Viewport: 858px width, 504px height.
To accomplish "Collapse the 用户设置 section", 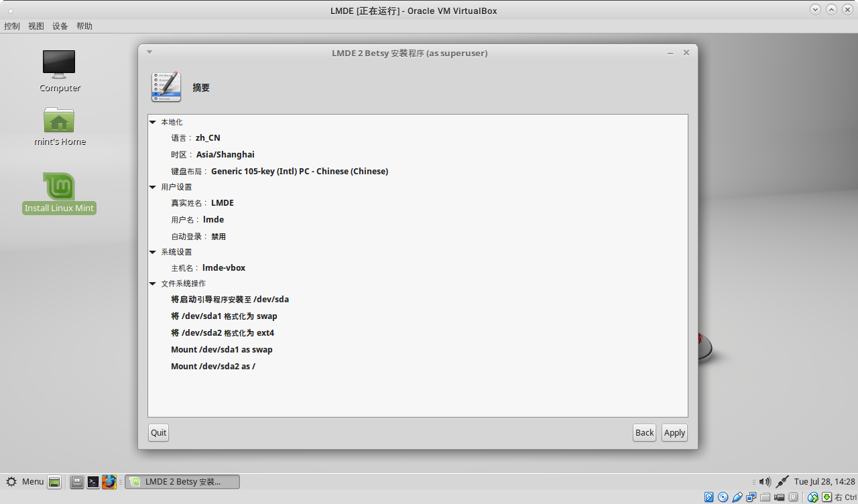I will (153, 187).
